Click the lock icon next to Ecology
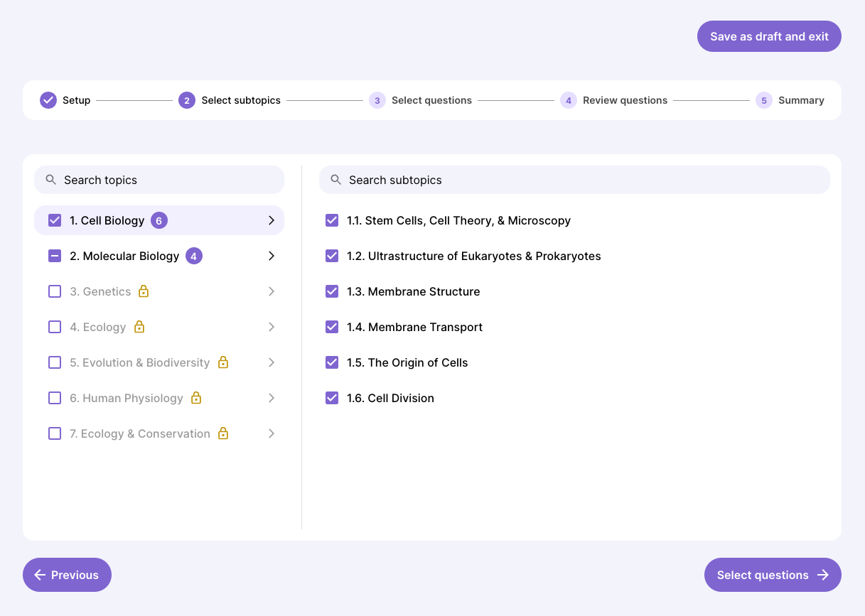This screenshot has width=865, height=616. click(x=139, y=327)
